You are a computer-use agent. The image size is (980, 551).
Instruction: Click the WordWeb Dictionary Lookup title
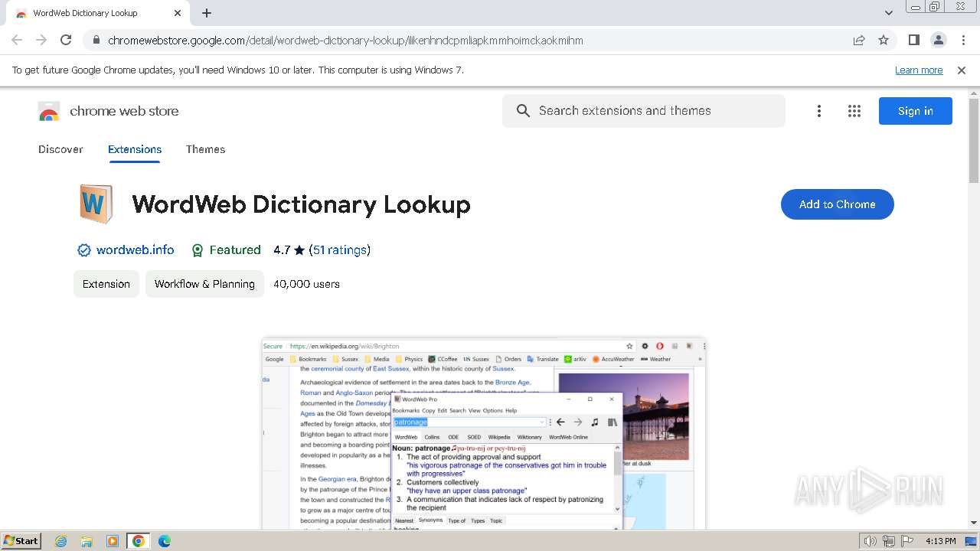pos(301,204)
